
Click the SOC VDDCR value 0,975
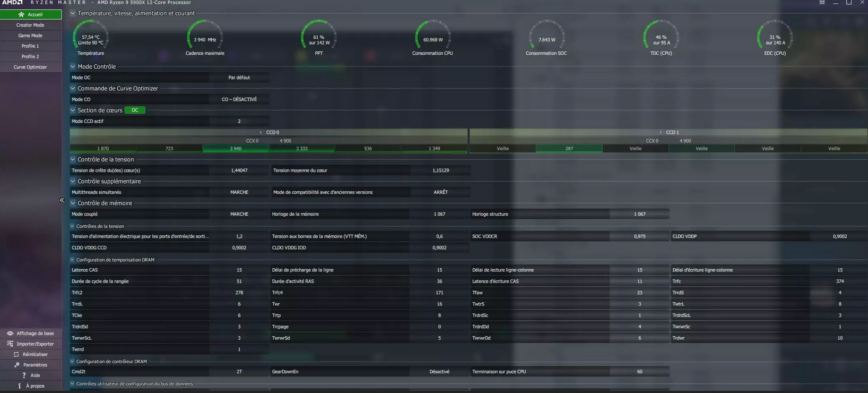640,236
